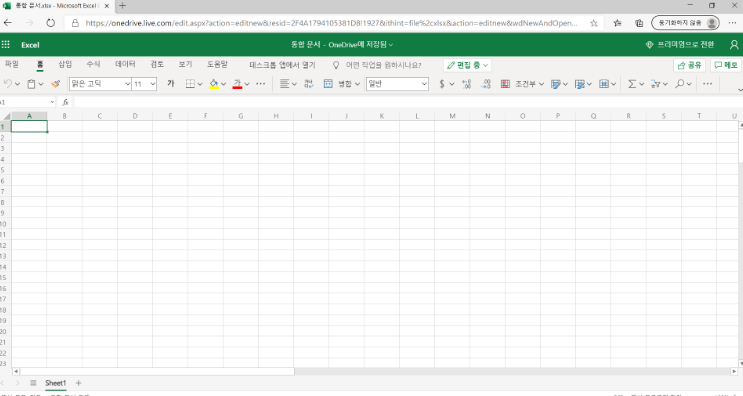Click the lightbulb tell-me icon

(x=336, y=65)
